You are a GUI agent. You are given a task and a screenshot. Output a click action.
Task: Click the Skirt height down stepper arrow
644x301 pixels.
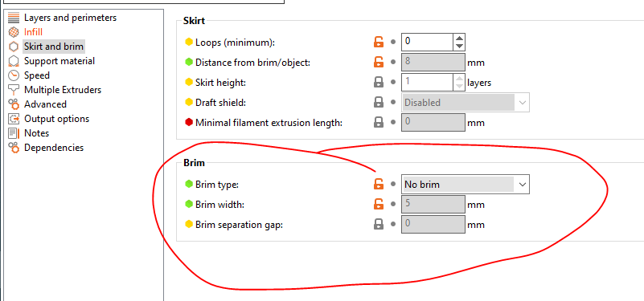(x=460, y=87)
